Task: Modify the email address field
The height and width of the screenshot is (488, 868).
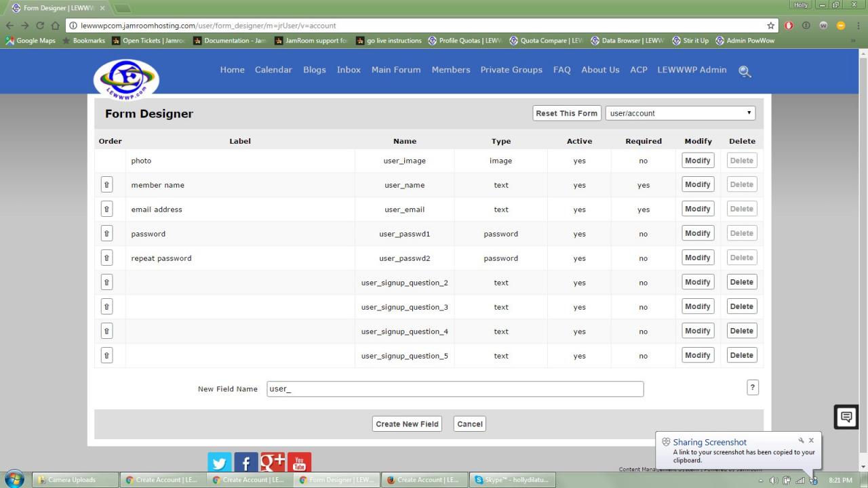Action: click(x=697, y=209)
